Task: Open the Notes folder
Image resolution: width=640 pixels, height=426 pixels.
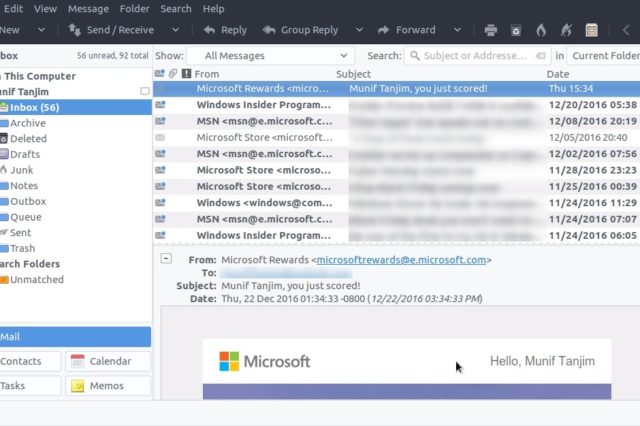Action: [24, 186]
